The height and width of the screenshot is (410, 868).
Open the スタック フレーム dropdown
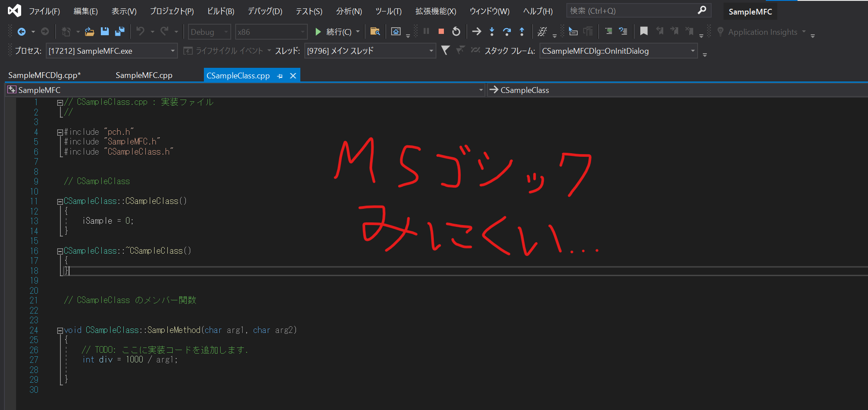(692, 51)
